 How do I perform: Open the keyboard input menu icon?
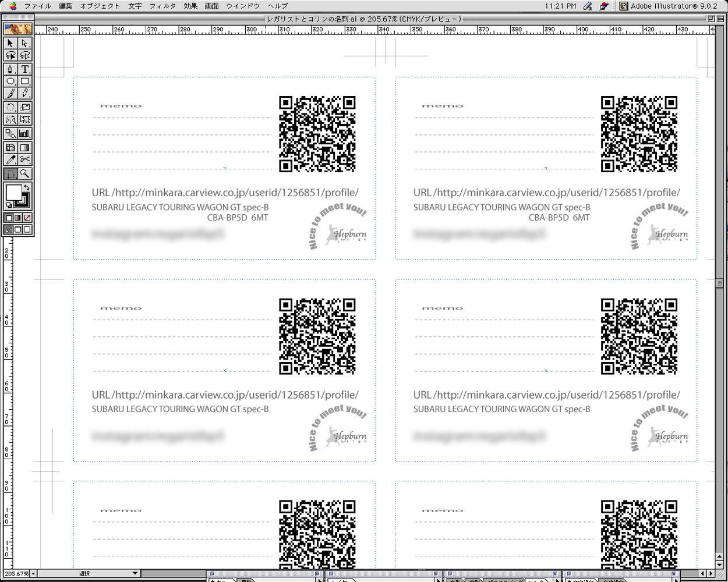click(x=604, y=6)
